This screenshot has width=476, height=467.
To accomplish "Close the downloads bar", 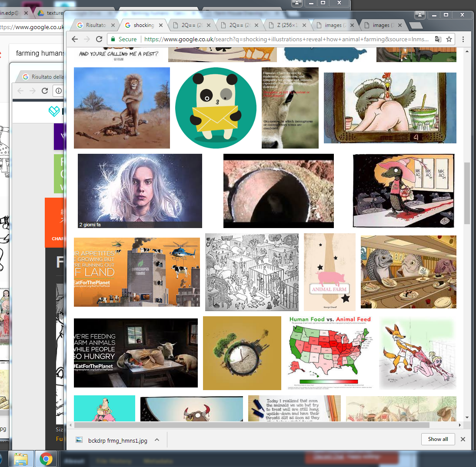I will pyautogui.click(x=463, y=439).
